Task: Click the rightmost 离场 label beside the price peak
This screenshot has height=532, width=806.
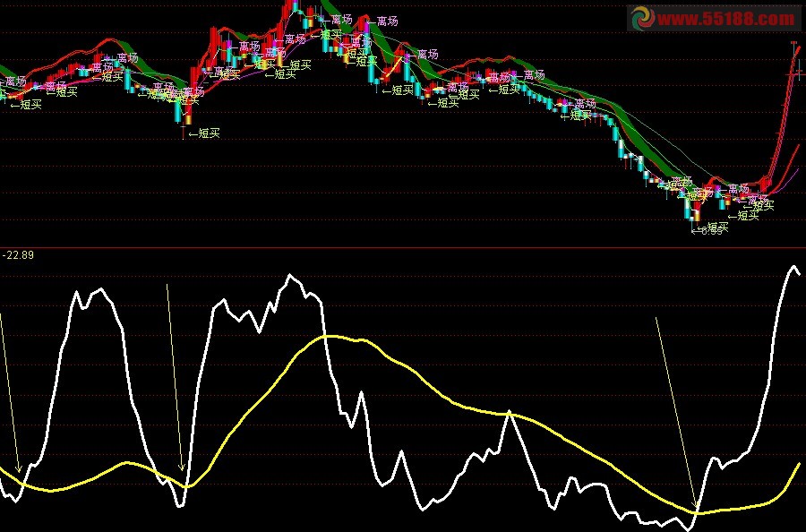Action: point(382,21)
